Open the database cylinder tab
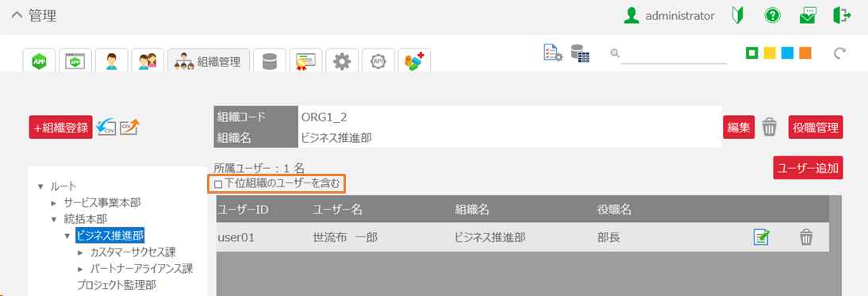Viewport: 868px width, 296px height. click(270, 61)
